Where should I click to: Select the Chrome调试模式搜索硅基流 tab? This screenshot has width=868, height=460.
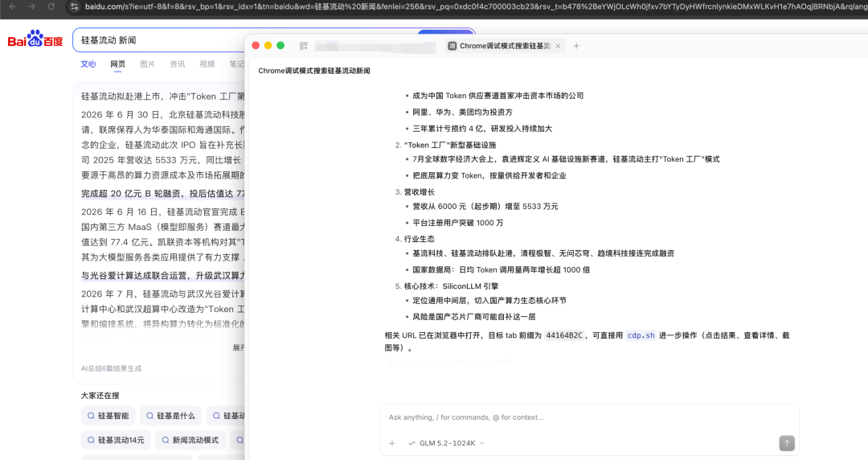[x=504, y=46]
